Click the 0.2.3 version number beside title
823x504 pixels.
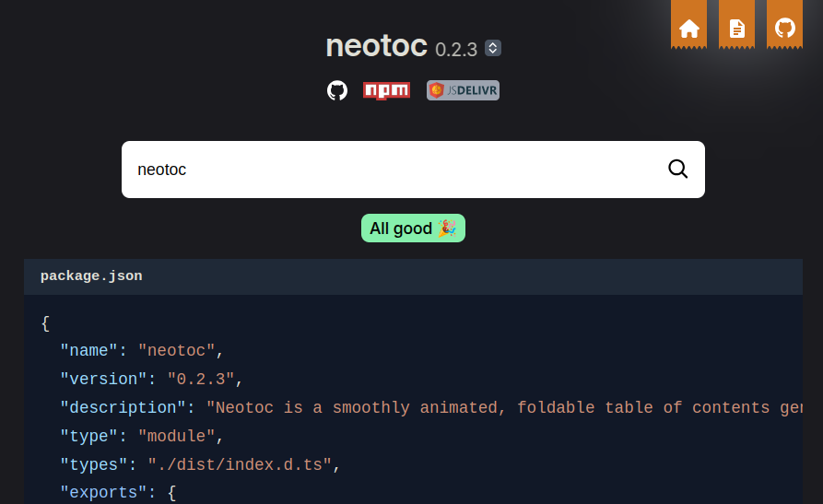click(456, 50)
